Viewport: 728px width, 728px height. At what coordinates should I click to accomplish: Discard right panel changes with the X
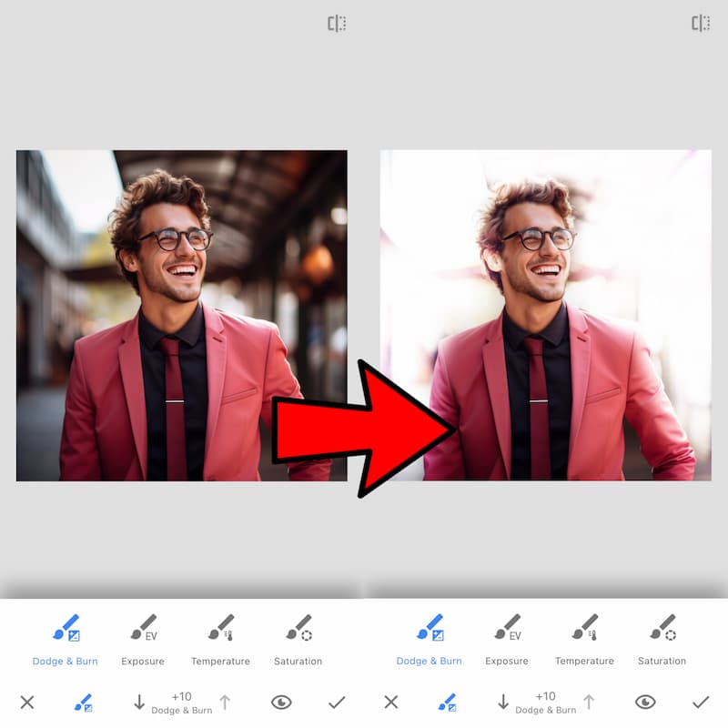click(x=391, y=703)
